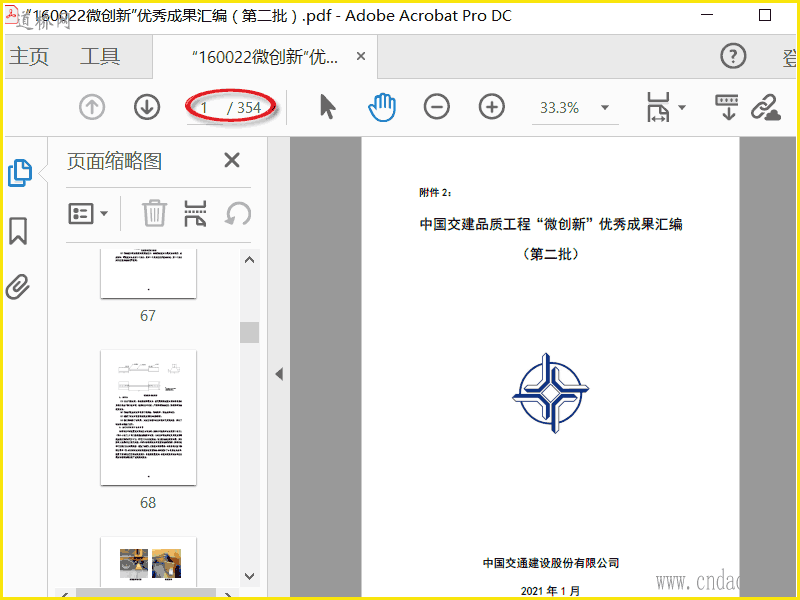This screenshot has width=800, height=600.
Task: Click the thumbnail panel vertical scrollbar handle
Action: coord(249,333)
